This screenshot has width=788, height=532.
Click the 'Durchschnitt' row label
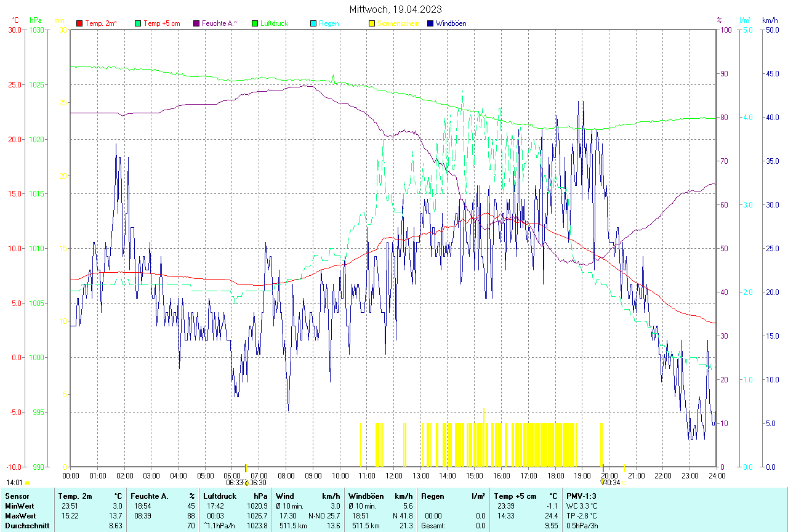pyautogui.click(x=26, y=525)
